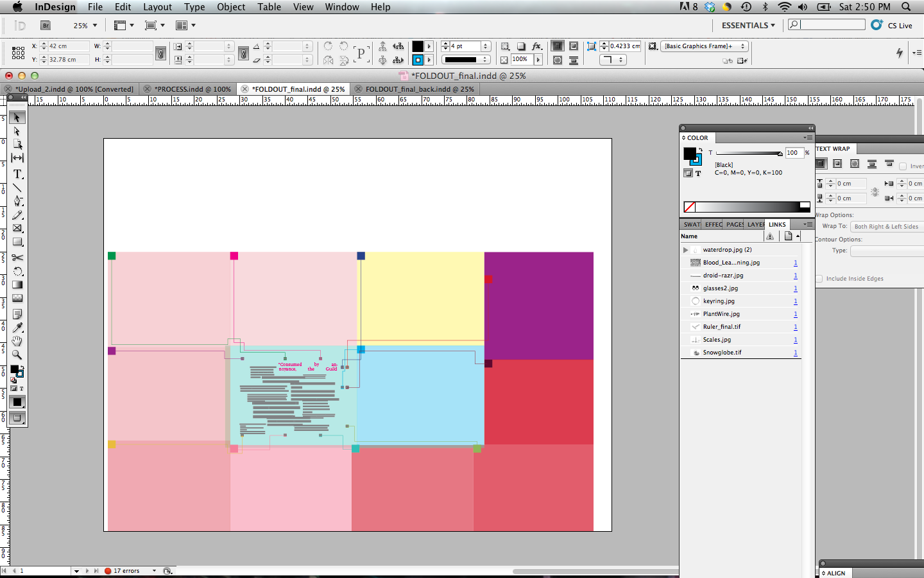Select the Scissors tool

17,258
